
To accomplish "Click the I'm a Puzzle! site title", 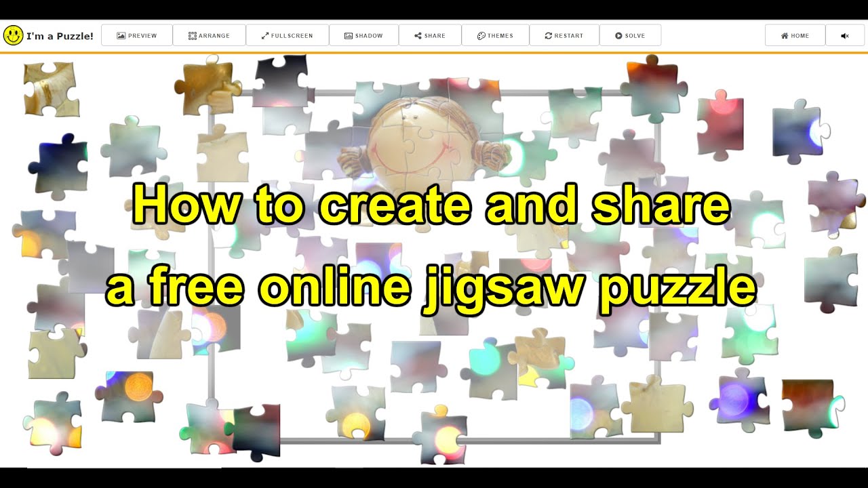I will (x=60, y=36).
